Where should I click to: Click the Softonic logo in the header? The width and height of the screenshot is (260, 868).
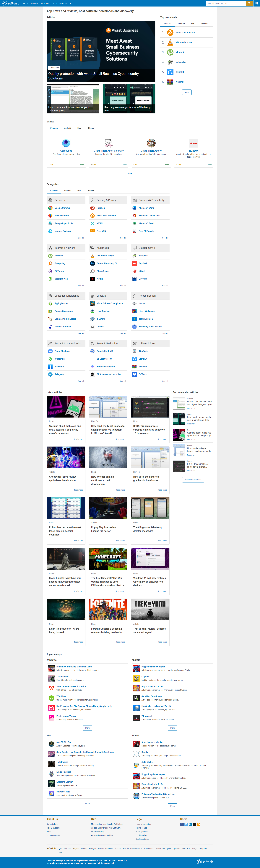(11, 3)
